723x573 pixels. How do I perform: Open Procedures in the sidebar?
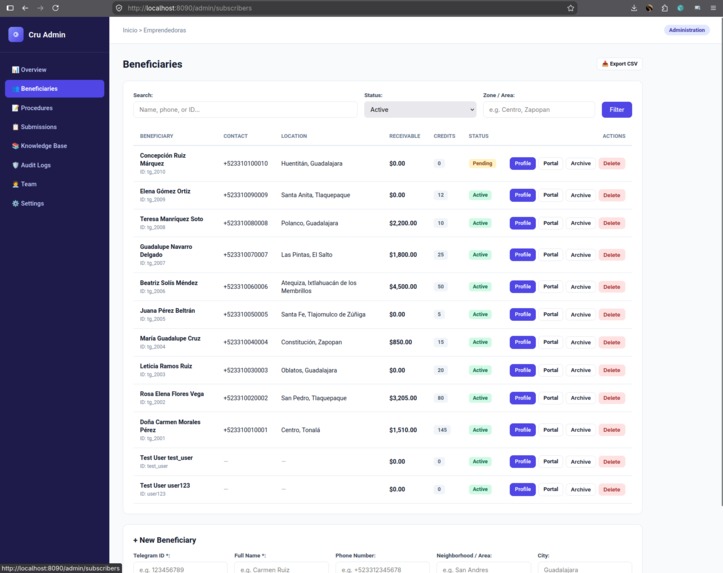pos(54,108)
